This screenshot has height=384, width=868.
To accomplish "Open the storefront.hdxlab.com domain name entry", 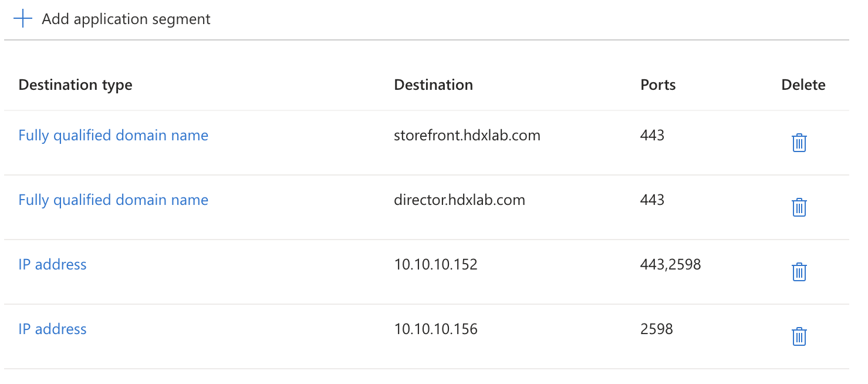I will point(113,135).
